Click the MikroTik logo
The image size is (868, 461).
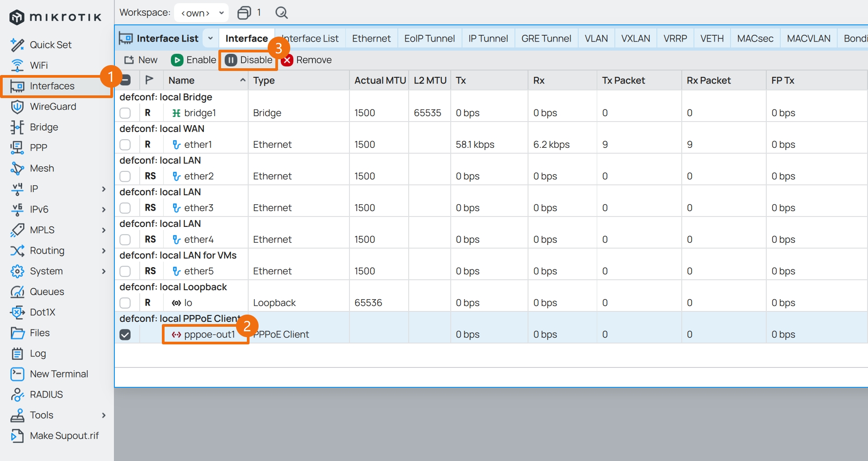click(x=55, y=17)
